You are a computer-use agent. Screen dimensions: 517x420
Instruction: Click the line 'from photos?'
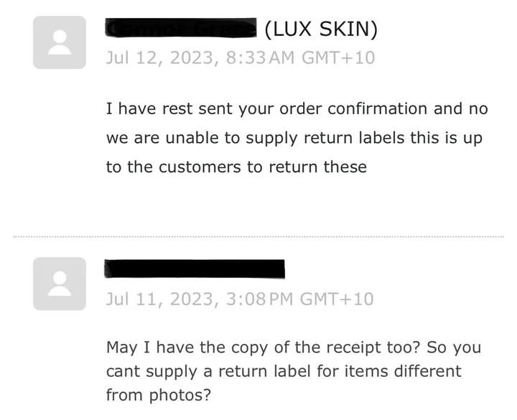(x=158, y=396)
